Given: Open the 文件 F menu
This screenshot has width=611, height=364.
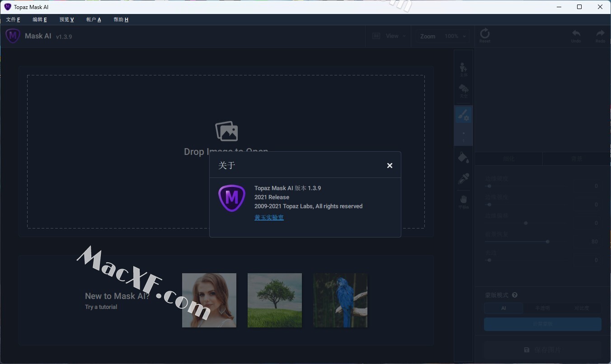Looking at the screenshot, I should 13,19.
